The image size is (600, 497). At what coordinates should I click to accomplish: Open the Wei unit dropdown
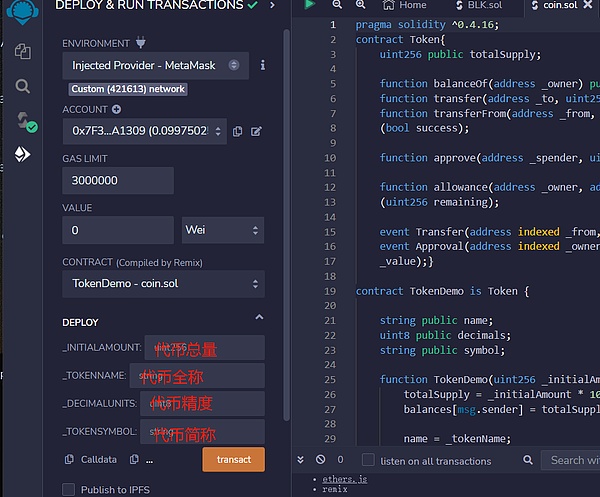point(222,230)
